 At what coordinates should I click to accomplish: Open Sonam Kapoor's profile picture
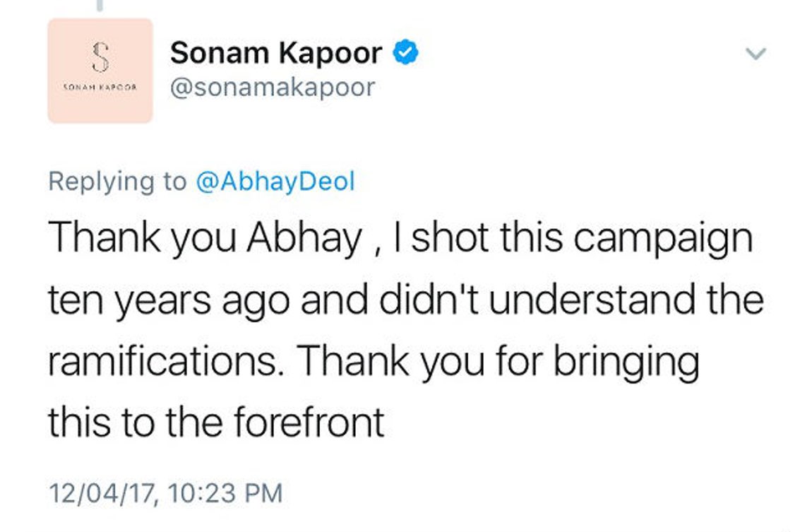pos(100,71)
